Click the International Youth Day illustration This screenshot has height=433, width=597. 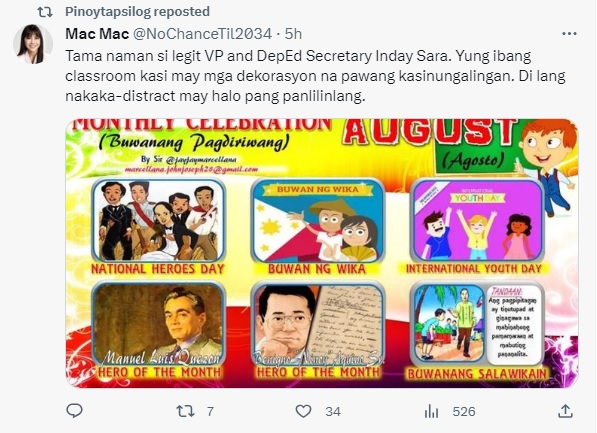tap(478, 221)
